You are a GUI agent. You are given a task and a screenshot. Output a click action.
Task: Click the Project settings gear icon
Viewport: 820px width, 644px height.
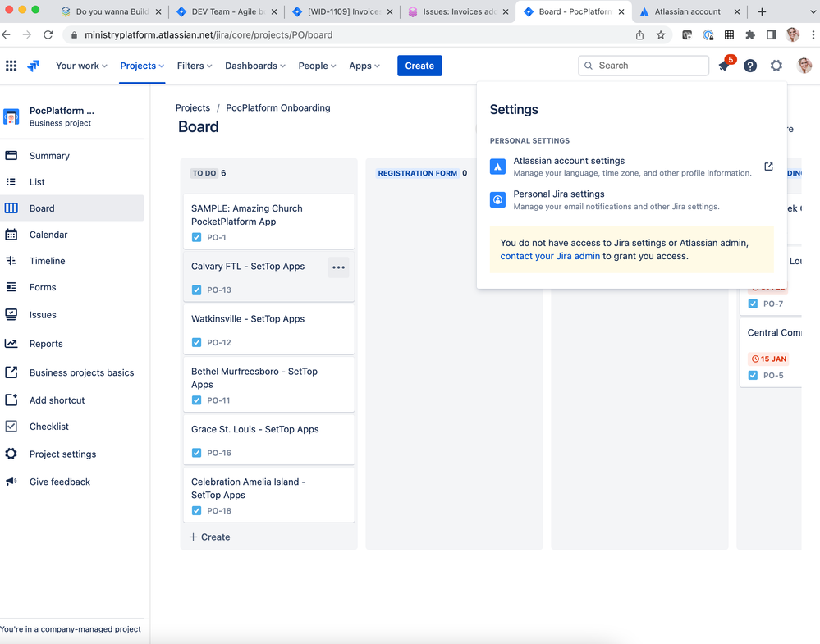coord(11,454)
